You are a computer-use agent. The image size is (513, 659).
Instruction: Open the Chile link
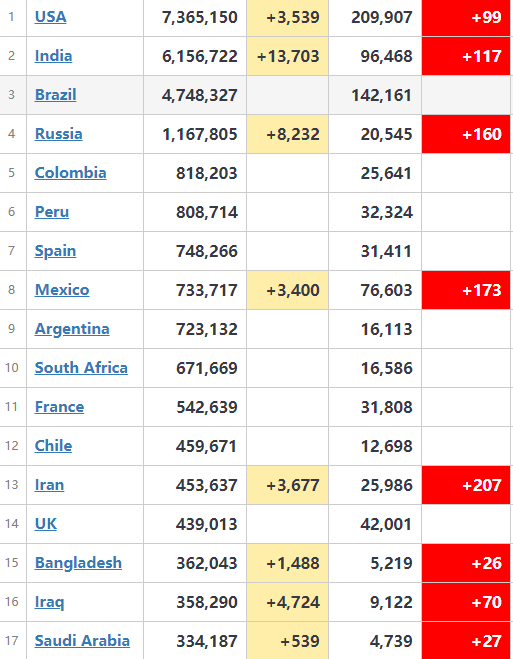tap(53, 446)
